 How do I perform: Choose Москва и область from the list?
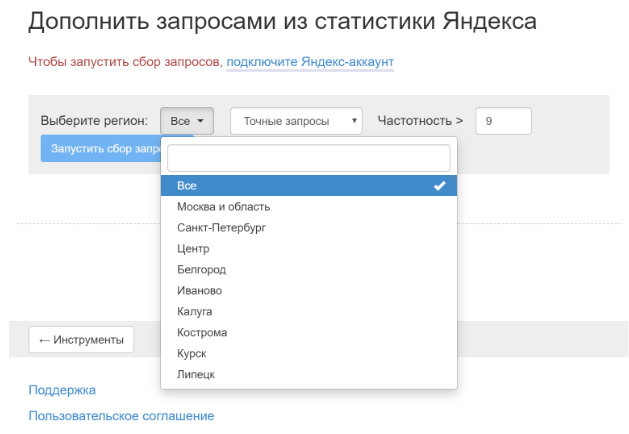(309, 207)
